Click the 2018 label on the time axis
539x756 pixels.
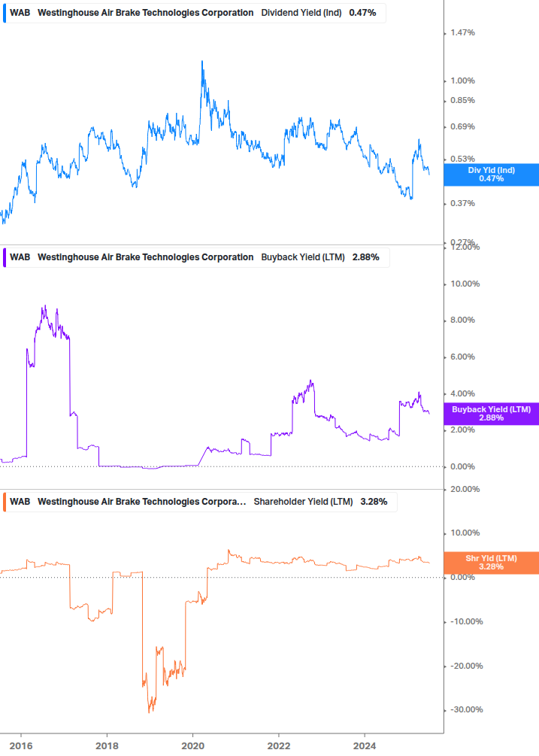click(x=107, y=746)
